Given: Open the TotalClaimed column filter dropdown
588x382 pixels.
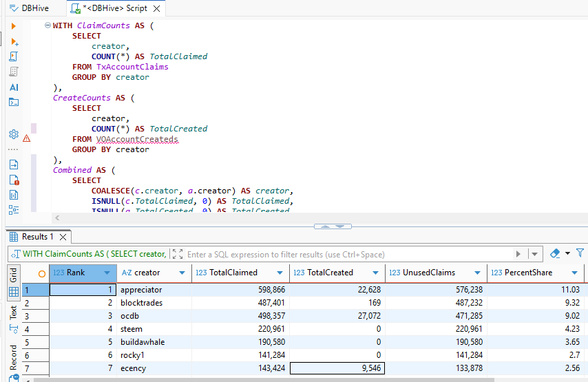Looking at the screenshot, I should click(x=280, y=273).
